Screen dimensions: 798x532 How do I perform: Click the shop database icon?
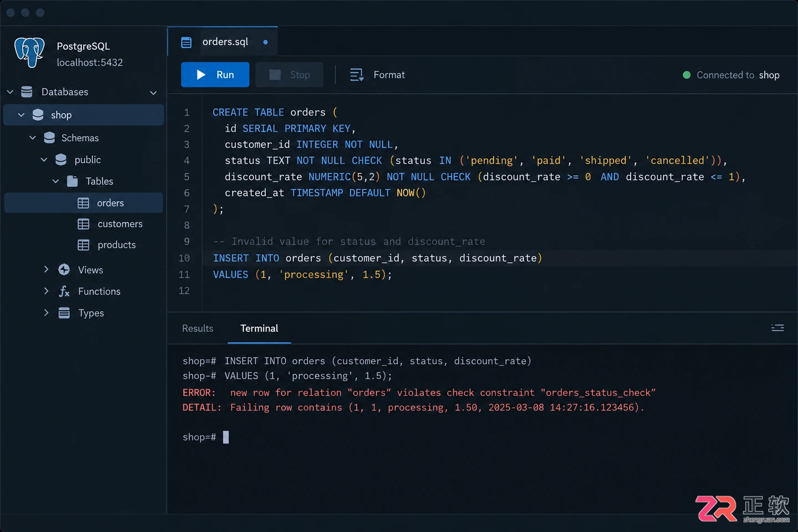pos(38,115)
